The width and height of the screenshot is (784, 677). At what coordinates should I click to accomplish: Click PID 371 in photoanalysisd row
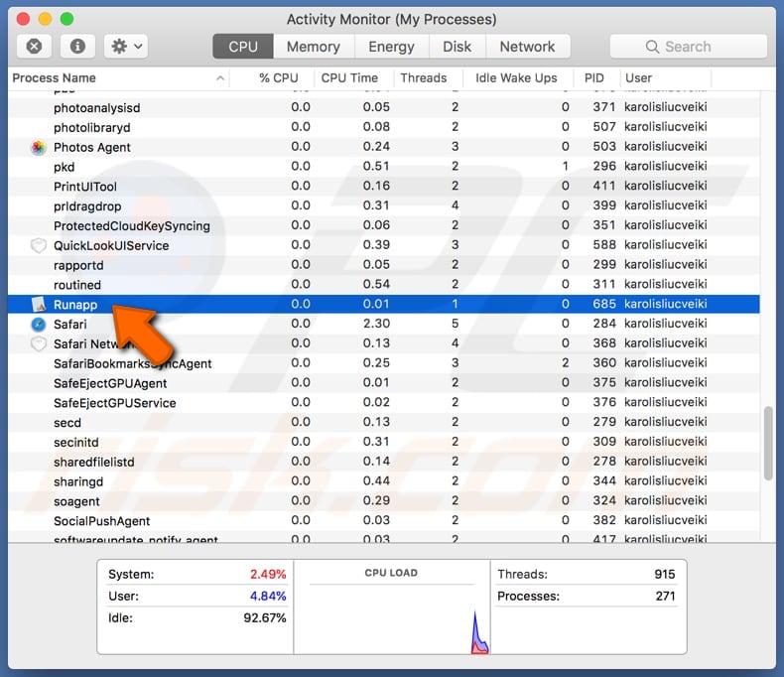(604, 107)
